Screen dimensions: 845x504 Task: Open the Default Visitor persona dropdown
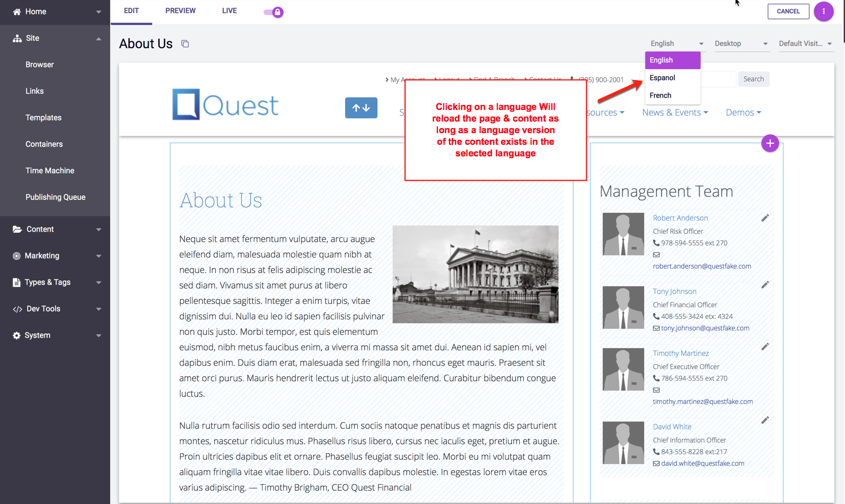click(x=805, y=44)
